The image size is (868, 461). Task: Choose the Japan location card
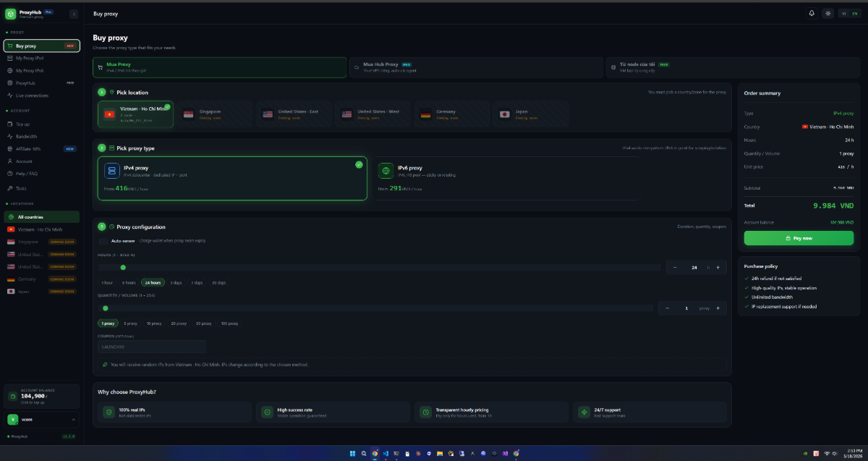pos(531,114)
